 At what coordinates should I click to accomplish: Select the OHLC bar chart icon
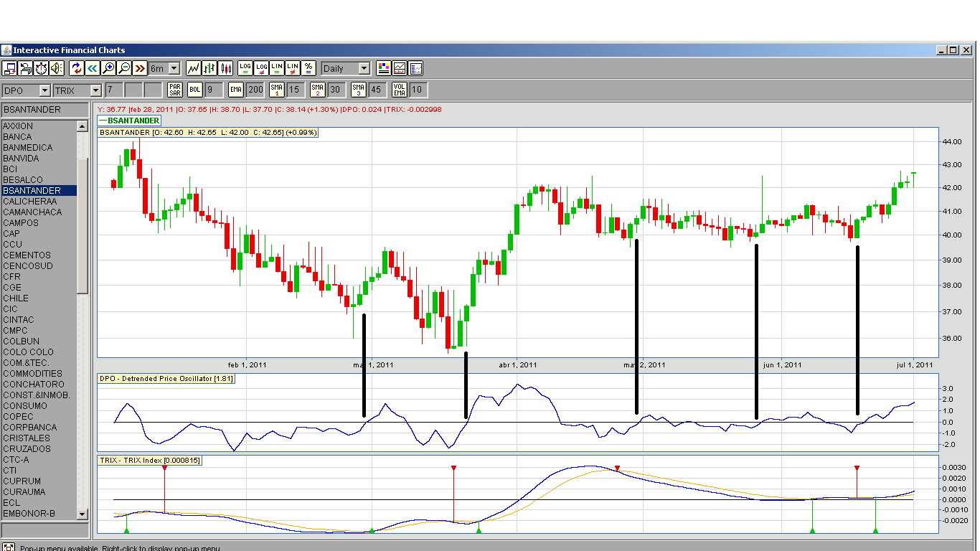(209, 68)
